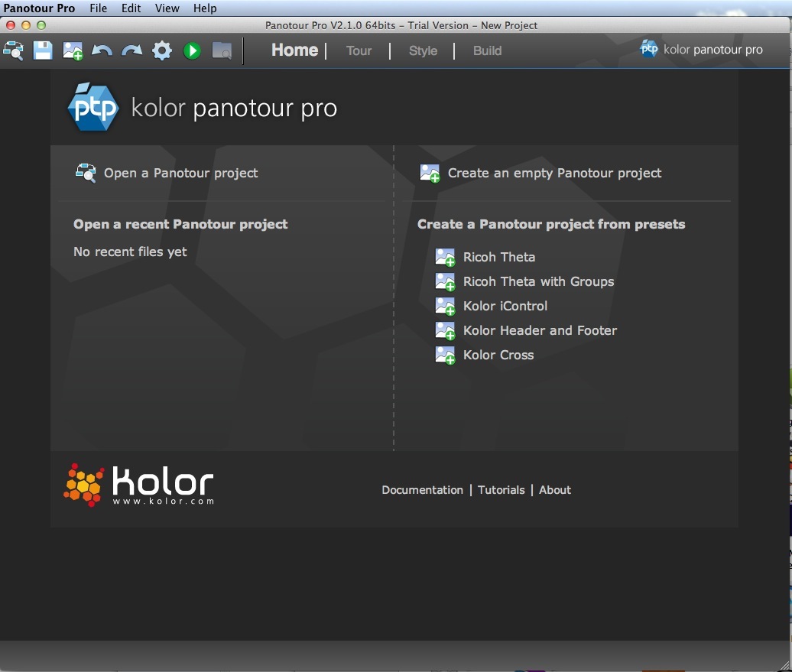This screenshot has width=792, height=672.
Task: Click the open project toolbar icon
Action: (14, 50)
